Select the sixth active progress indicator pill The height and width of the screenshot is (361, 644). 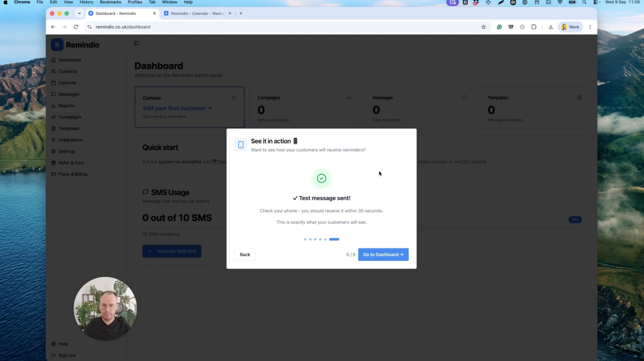[334, 239]
